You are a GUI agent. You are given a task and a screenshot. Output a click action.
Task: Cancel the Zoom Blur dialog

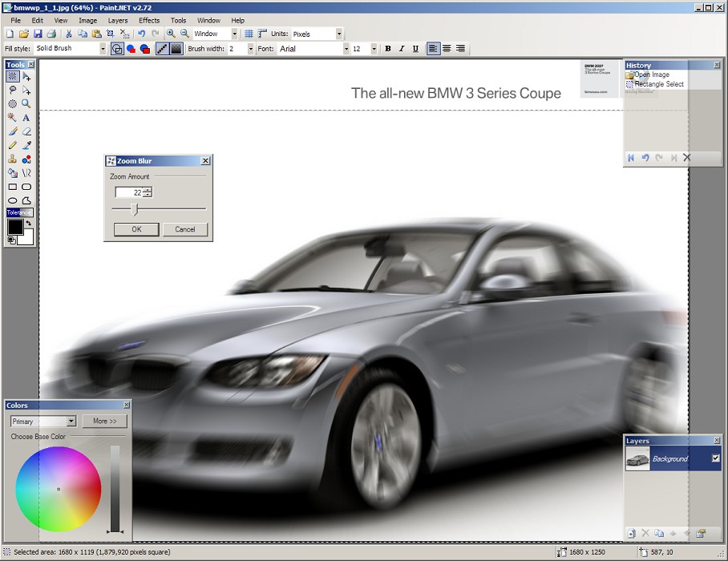184,229
